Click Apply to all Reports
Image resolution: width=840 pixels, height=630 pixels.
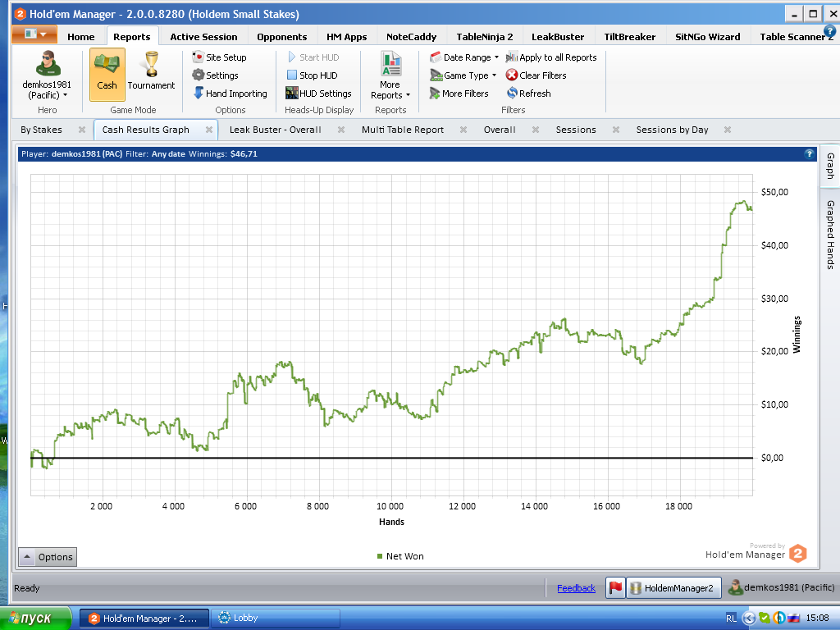pos(551,57)
